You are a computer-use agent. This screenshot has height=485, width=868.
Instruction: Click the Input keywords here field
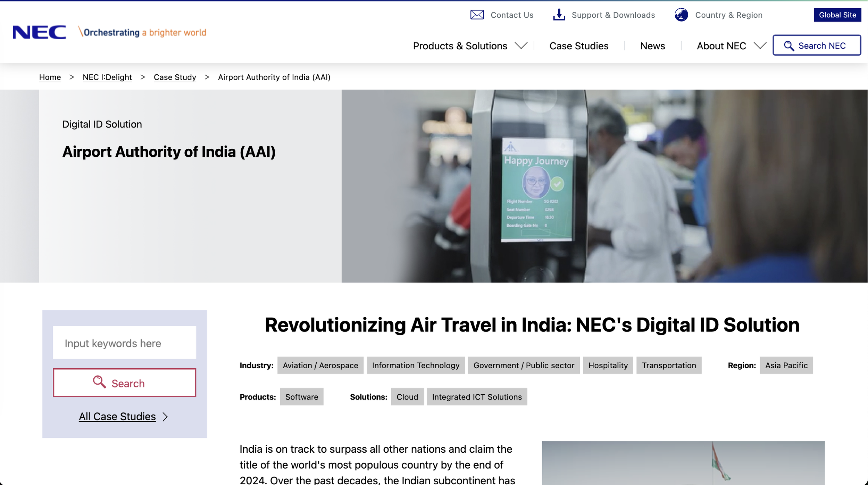124,343
